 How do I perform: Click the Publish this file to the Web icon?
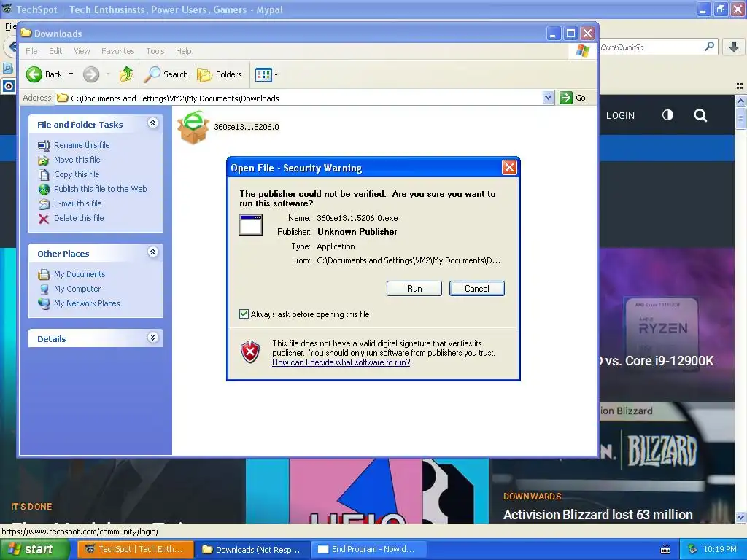(x=44, y=189)
